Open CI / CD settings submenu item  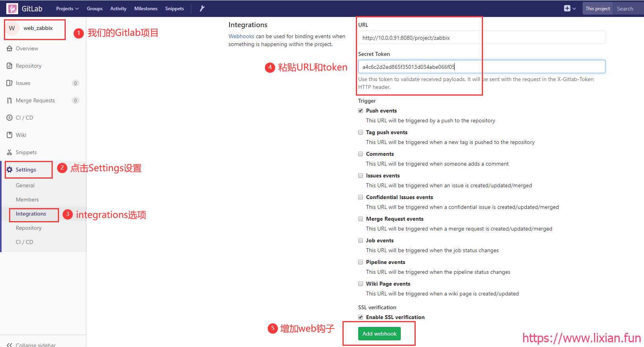pos(24,242)
